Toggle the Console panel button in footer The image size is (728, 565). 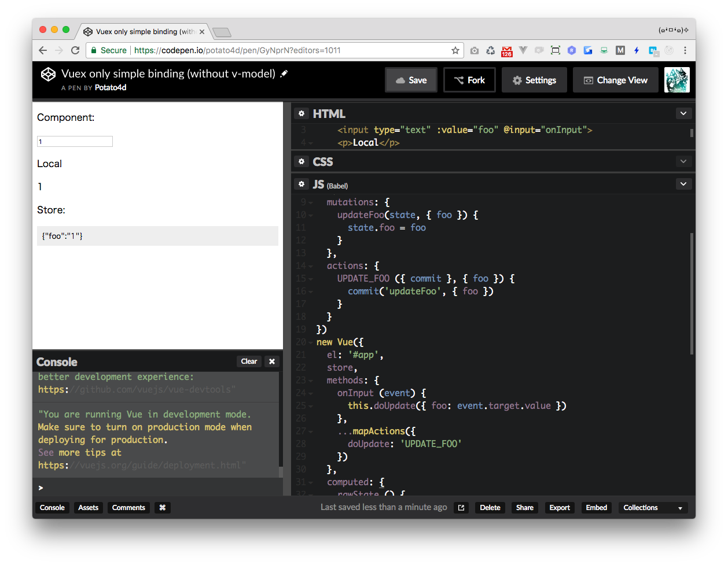click(x=52, y=508)
